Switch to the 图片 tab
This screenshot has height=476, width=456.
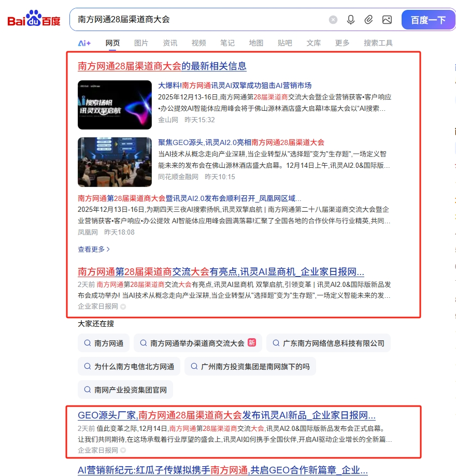coord(141,43)
